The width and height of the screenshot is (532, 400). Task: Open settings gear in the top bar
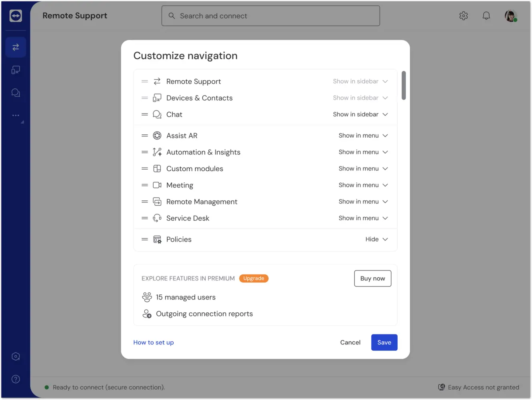tap(464, 16)
